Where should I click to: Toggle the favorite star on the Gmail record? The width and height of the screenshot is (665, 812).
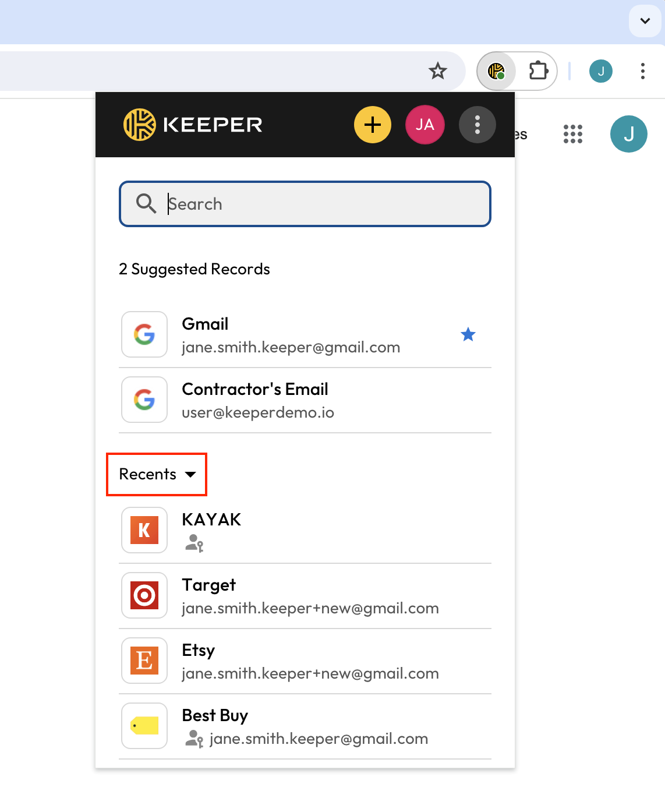pos(468,334)
